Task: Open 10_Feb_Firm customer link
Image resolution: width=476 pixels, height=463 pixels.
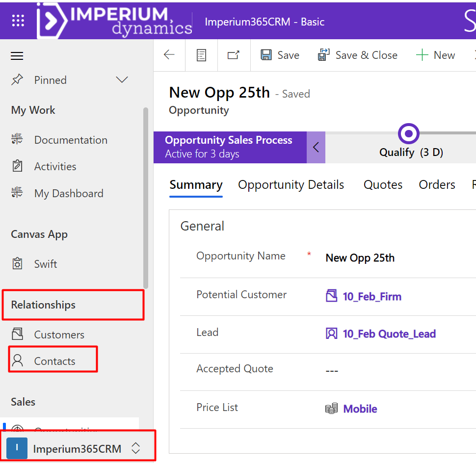Action: click(371, 297)
